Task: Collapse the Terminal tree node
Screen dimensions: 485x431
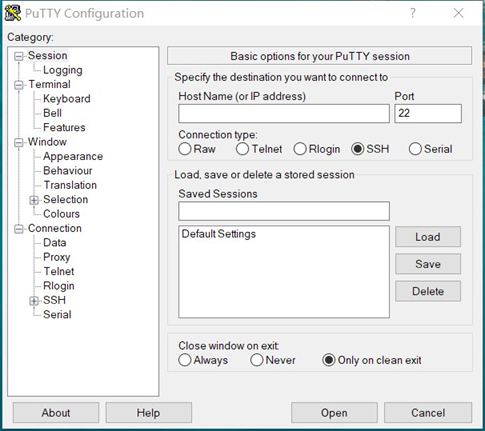Action: (19, 85)
